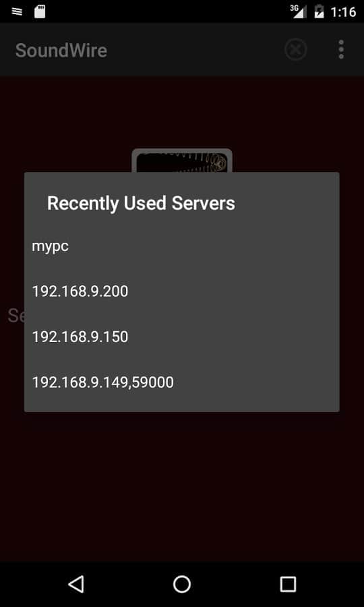Select the mypc server entry

181,246
